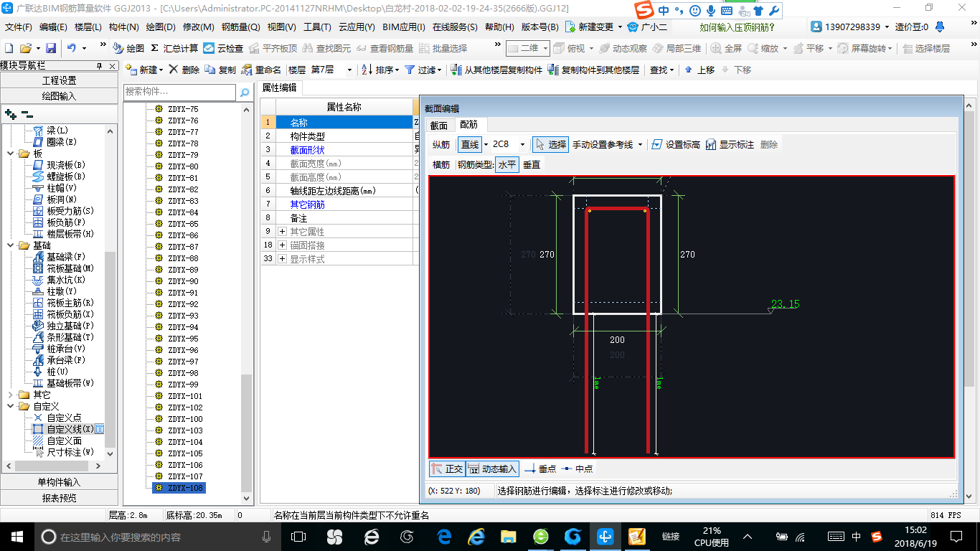The height and width of the screenshot is (551, 980).
Task: Select ZDYX-107 in component list
Action: (x=185, y=476)
